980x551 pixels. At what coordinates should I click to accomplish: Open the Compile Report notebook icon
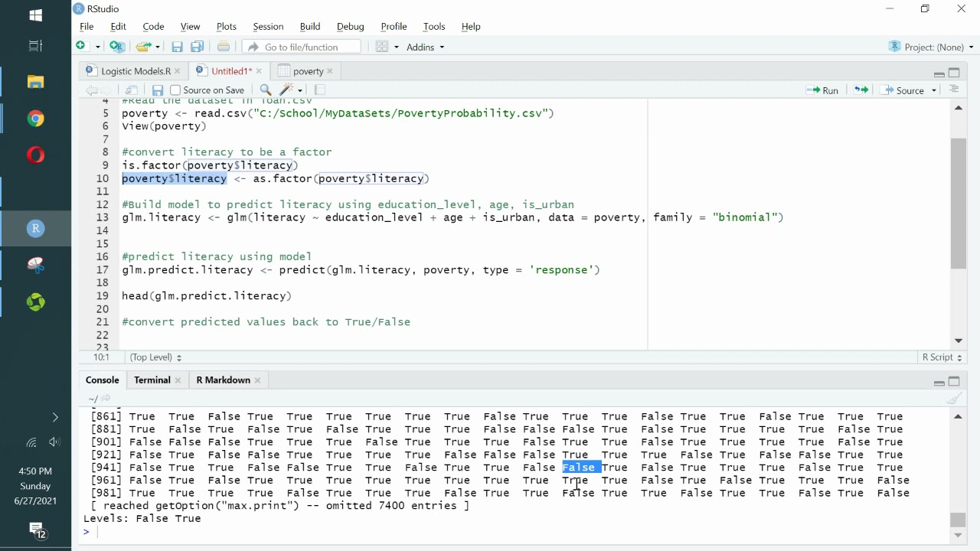pos(320,90)
